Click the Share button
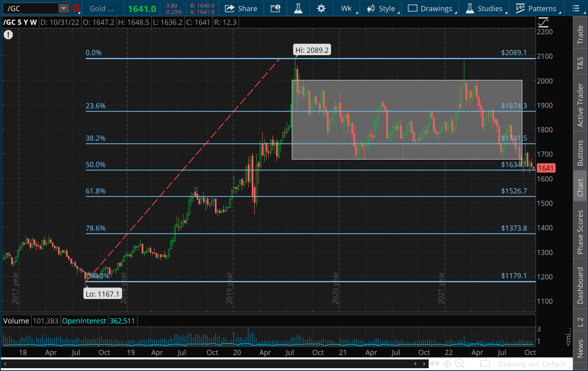 tap(241, 8)
